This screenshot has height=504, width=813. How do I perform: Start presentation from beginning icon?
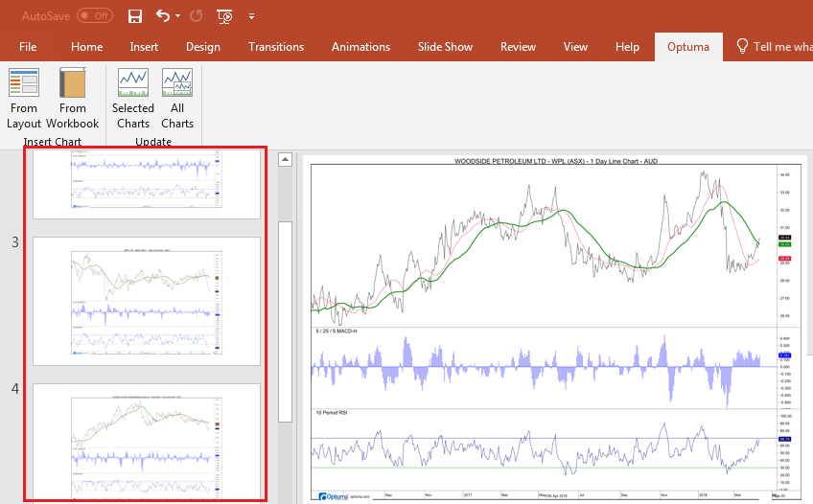pos(224,16)
